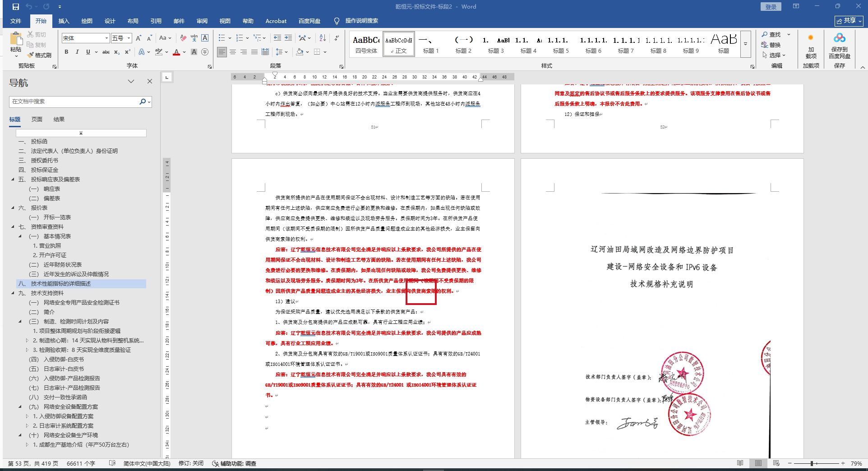Switch to the 页面 (Pages) tab in navigation
This screenshot has width=868, height=471.
tap(37, 120)
